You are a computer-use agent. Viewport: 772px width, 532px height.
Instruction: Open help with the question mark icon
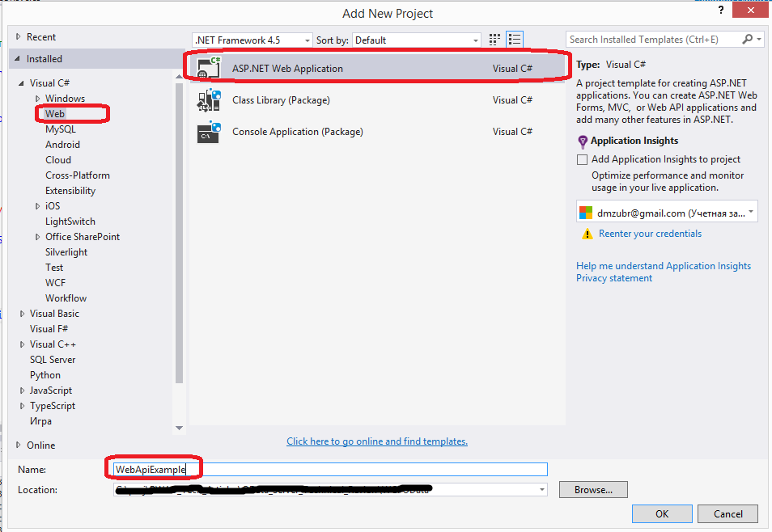tap(721, 10)
